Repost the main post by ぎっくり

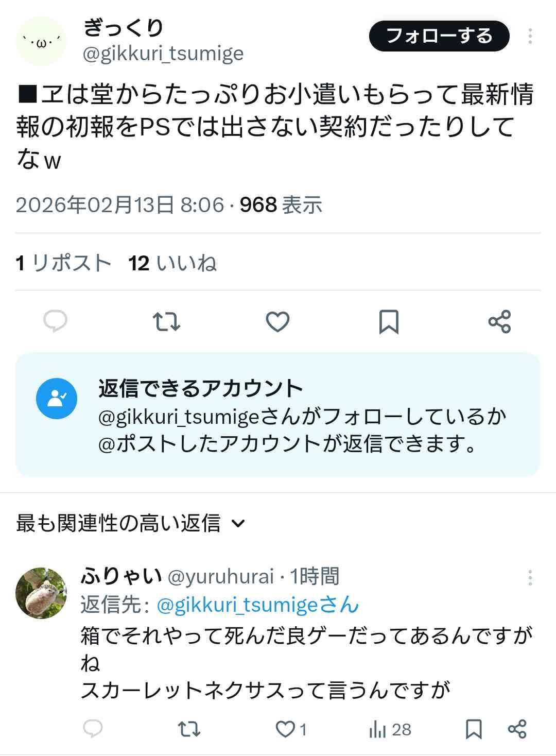tap(166, 322)
